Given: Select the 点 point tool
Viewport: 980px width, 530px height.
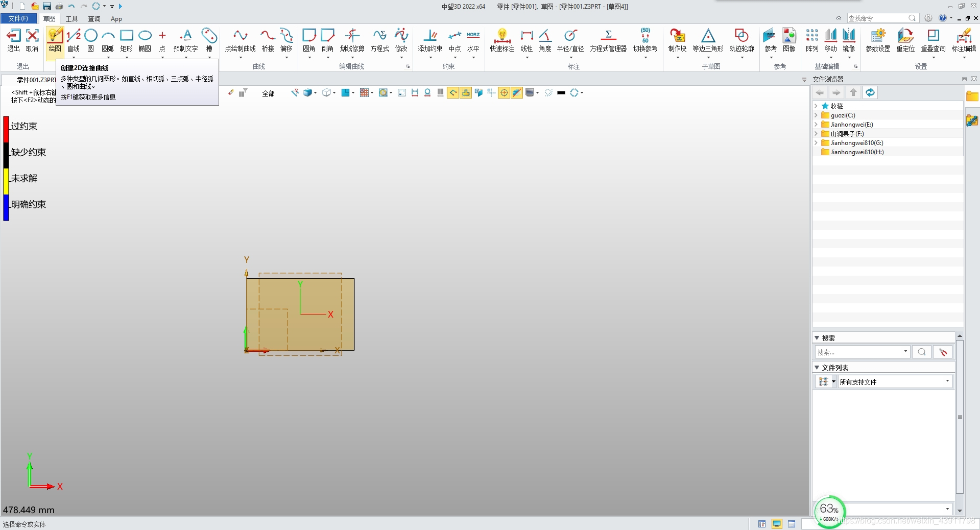Looking at the screenshot, I should (162, 40).
